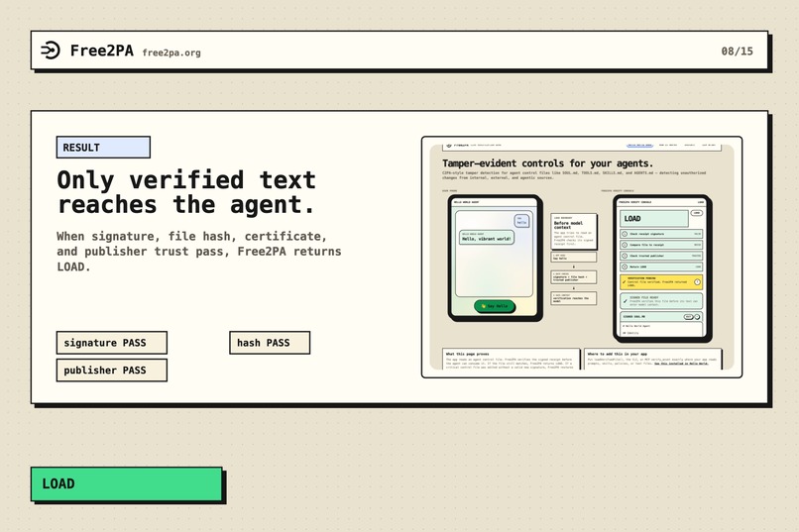Click the small LOAD pill beside the LOAD box
Viewport: 799px width, 532px height.
pos(697,213)
